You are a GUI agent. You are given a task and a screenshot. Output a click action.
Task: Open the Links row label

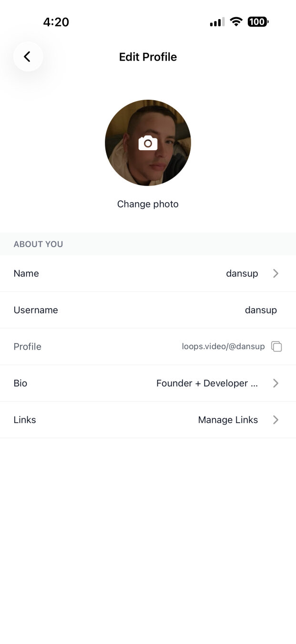(x=25, y=420)
